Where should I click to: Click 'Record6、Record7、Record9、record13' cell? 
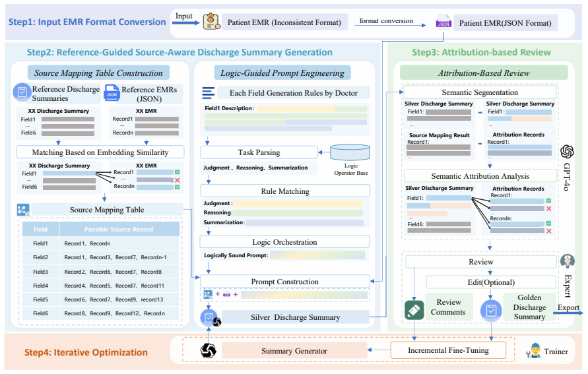click(119, 299)
